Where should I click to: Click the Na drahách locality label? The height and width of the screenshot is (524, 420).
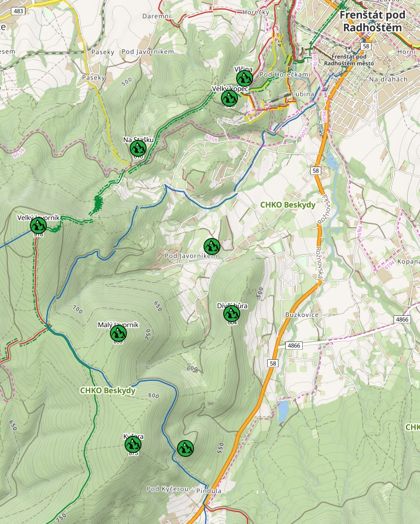[x=388, y=80]
